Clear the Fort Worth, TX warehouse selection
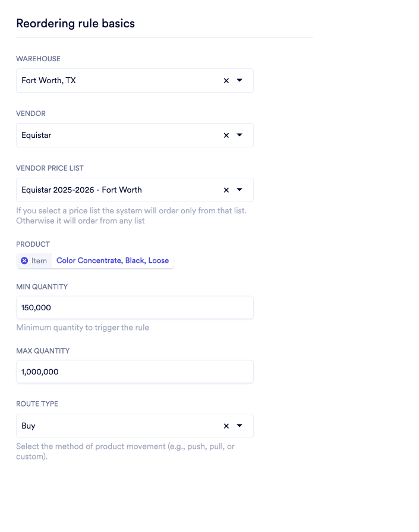The width and height of the screenshot is (419, 532). (x=226, y=81)
